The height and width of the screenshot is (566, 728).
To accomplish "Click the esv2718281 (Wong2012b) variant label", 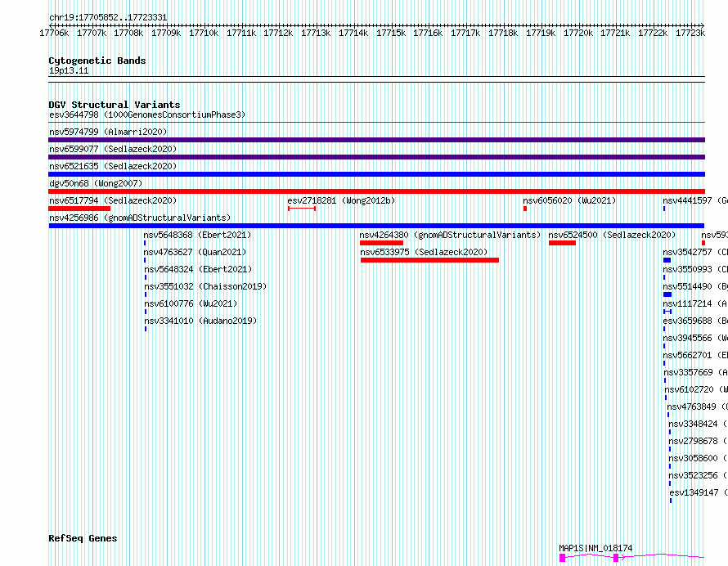I will [341, 200].
